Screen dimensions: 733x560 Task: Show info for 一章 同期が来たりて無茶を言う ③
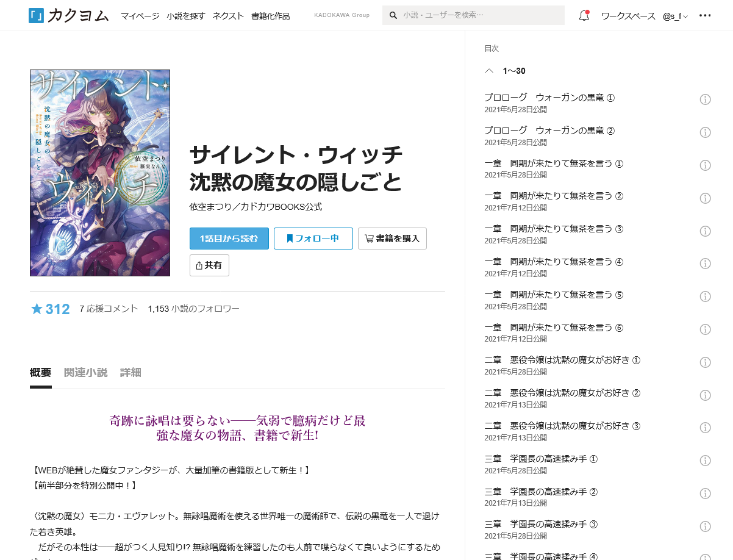705,231
